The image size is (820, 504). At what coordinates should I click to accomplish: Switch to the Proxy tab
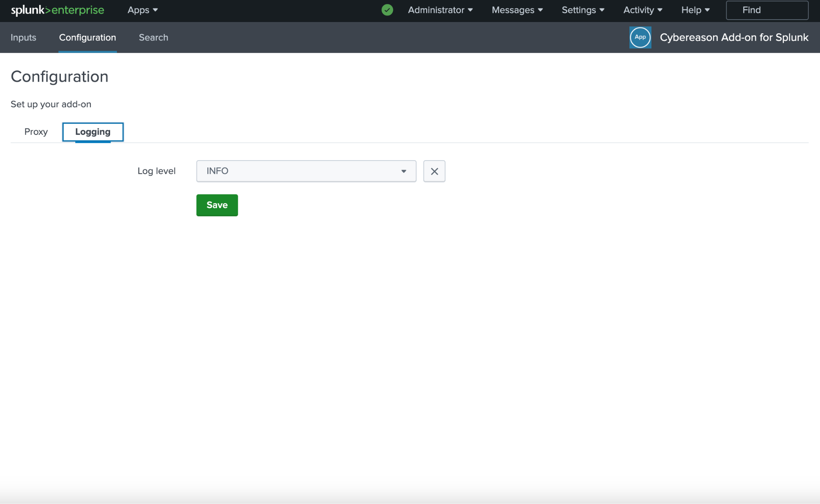36,132
